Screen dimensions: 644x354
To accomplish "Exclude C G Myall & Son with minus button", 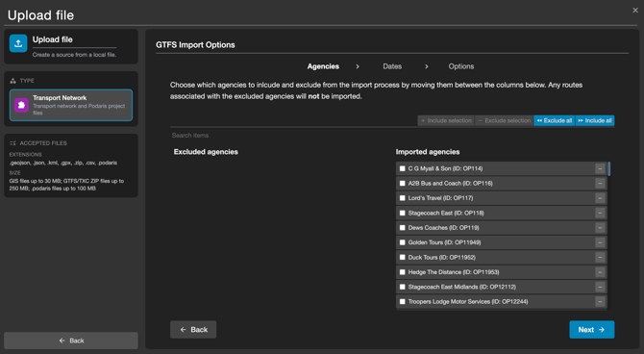I will [600, 168].
